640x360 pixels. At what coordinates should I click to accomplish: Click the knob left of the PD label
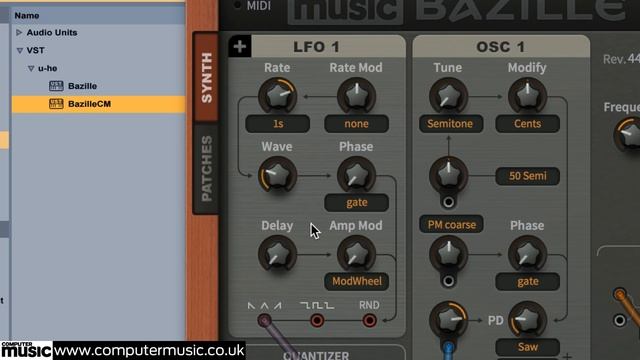tap(448, 320)
